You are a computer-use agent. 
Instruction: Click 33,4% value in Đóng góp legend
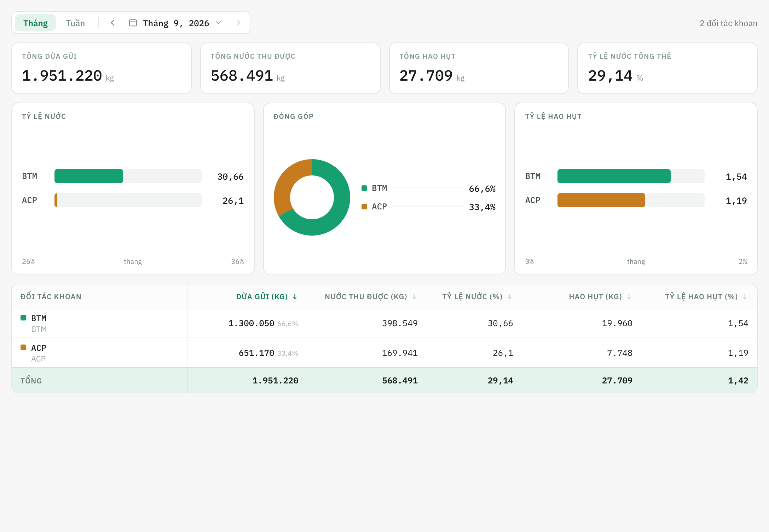pyautogui.click(x=482, y=207)
